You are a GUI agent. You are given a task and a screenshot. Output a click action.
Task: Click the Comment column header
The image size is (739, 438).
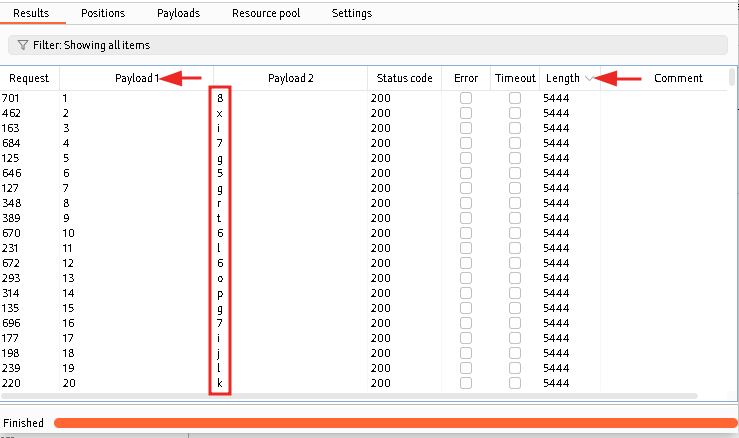pyautogui.click(x=678, y=78)
